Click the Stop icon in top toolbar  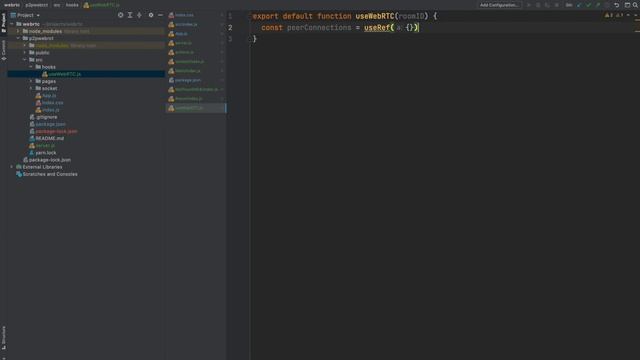(x=557, y=5)
